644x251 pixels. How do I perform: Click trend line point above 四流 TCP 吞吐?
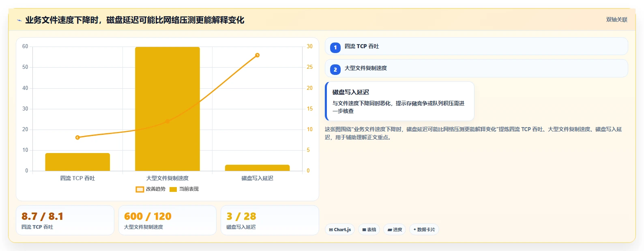pyautogui.click(x=77, y=138)
